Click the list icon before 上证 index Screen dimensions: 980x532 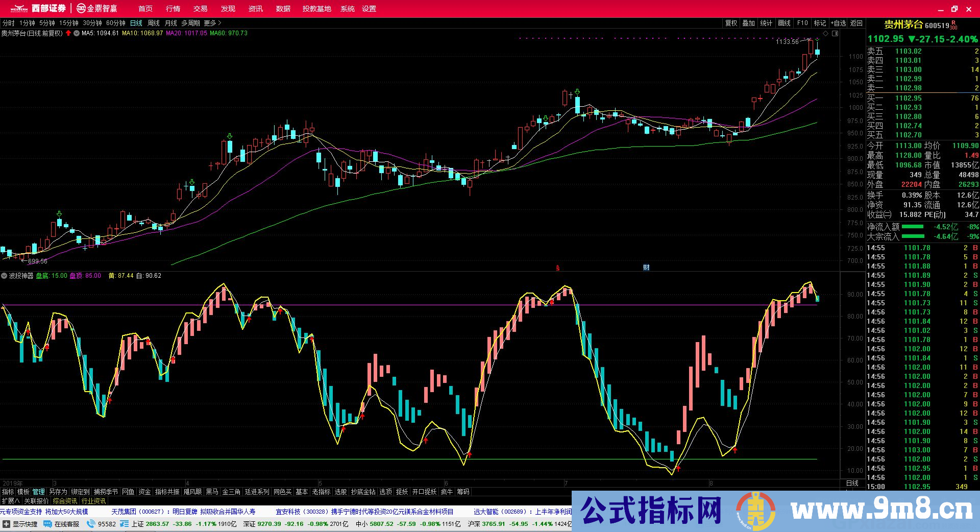[x=125, y=524]
